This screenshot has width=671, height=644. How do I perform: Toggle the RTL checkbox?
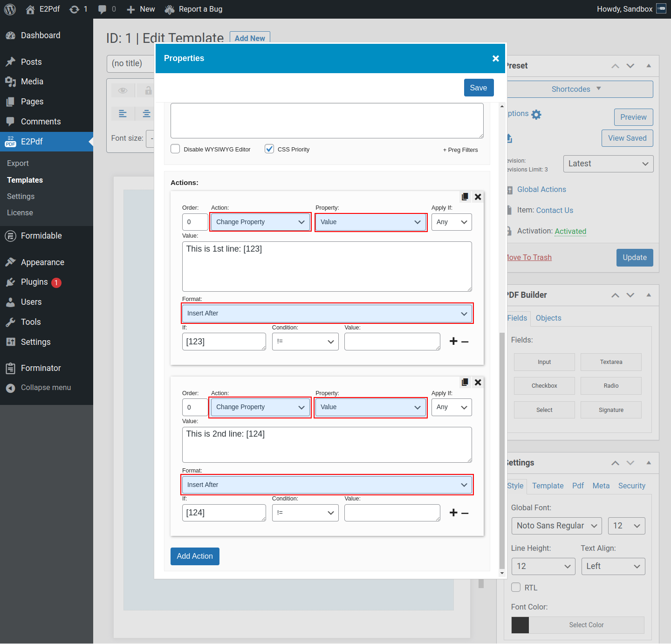coord(516,588)
